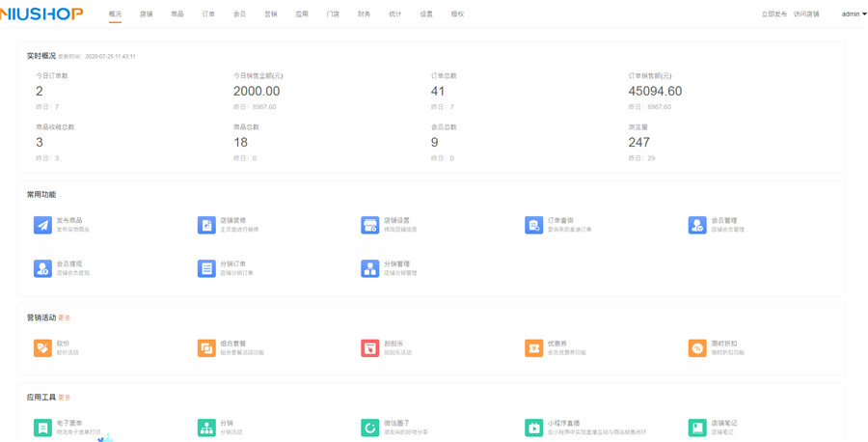Open the 会员提现 member withdrawal icon

click(x=42, y=268)
